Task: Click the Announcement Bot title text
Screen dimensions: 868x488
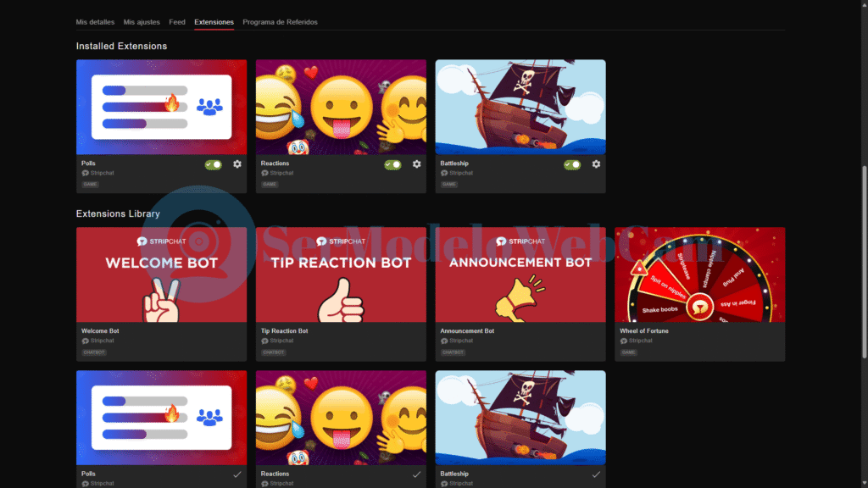Action: click(467, 331)
